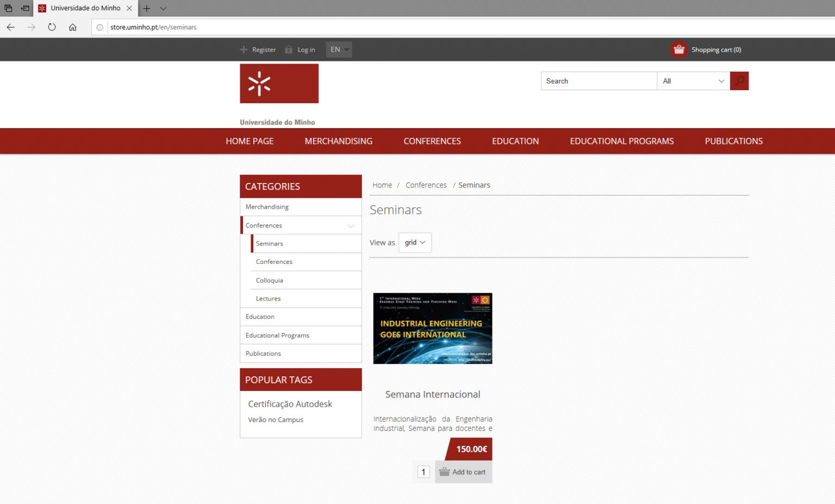Click the Certificação Autodesk tag
This screenshot has height=504, width=835.
(290, 404)
